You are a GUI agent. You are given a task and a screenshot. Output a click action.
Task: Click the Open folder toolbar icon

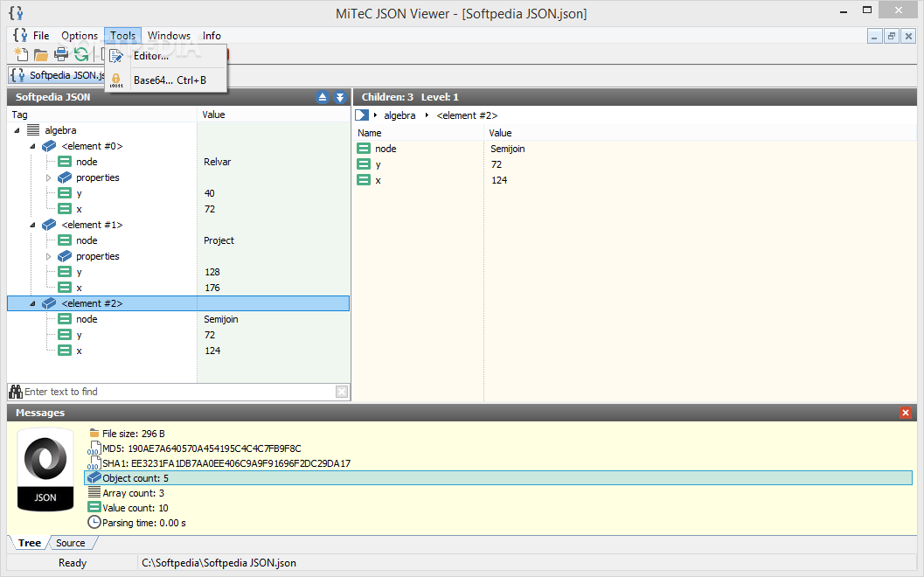(x=41, y=55)
